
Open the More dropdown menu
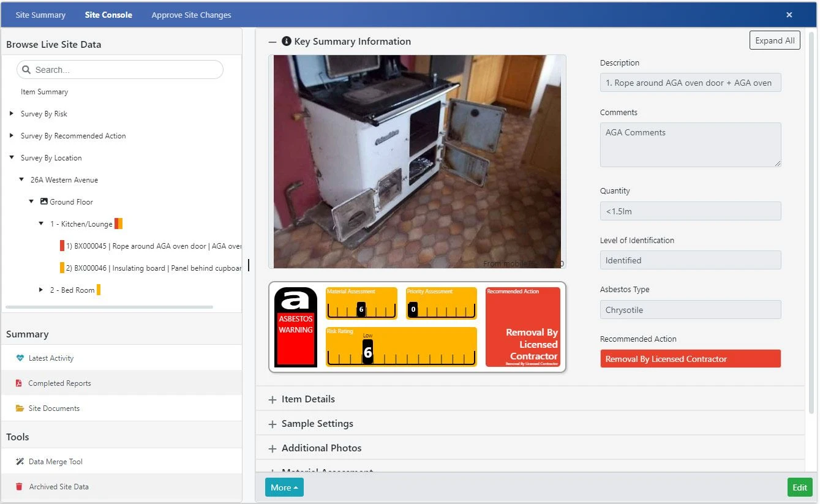284,487
